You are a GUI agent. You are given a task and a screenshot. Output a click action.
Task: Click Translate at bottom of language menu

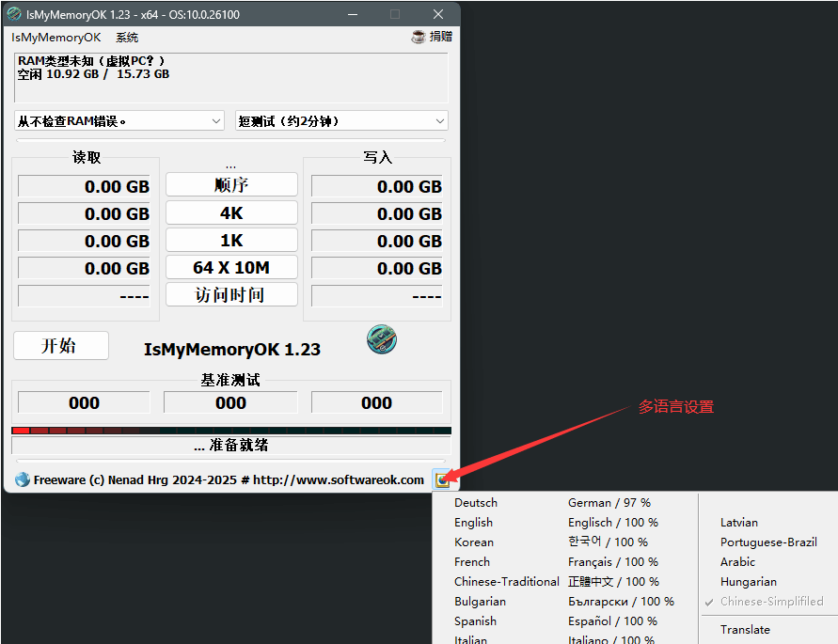click(745, 630)
